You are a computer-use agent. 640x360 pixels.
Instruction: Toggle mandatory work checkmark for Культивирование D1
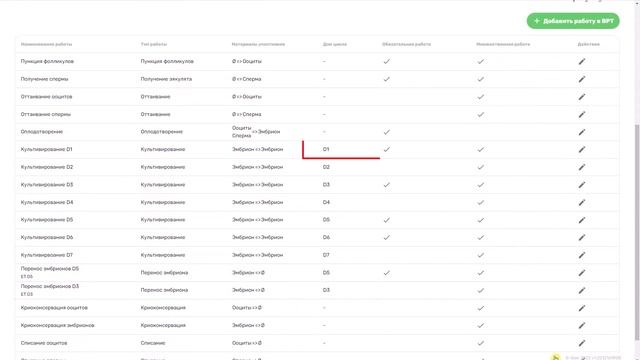[387, 149]
